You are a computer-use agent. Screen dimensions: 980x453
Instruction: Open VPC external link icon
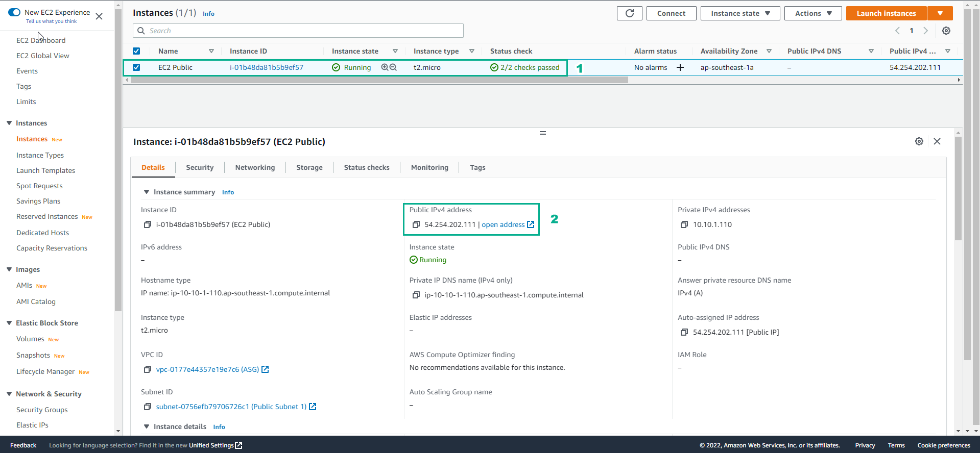tap(265, 369)
